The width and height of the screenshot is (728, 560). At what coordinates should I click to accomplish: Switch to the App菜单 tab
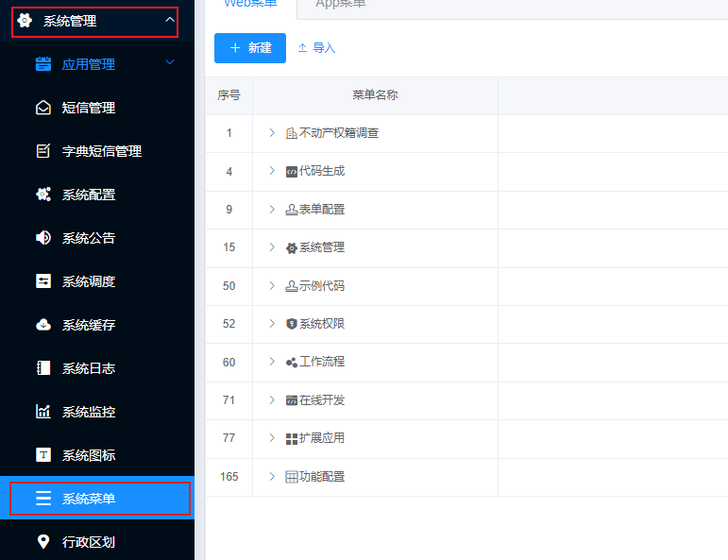point(341,5)
